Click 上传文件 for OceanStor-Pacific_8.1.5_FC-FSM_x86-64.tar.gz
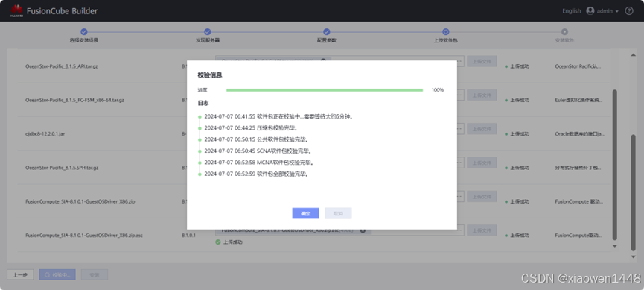This screenshot has height=290, width=644. point(482,95)
